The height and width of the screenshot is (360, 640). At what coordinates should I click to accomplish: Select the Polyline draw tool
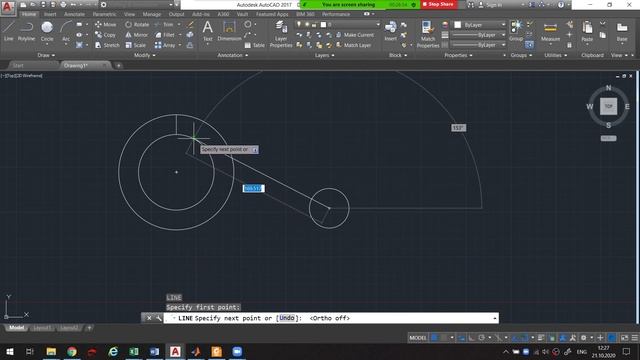click(x=26, y=31)
